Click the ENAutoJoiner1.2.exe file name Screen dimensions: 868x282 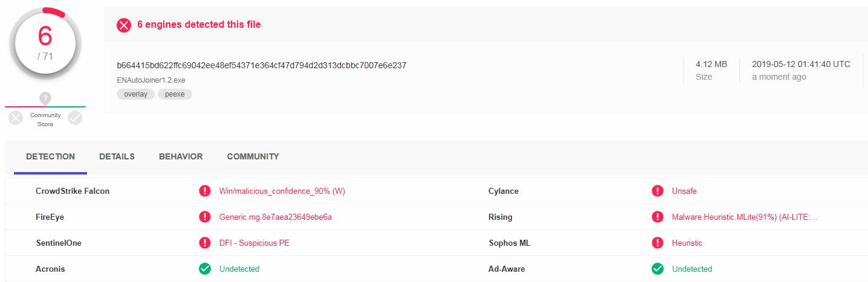point(151,80)
